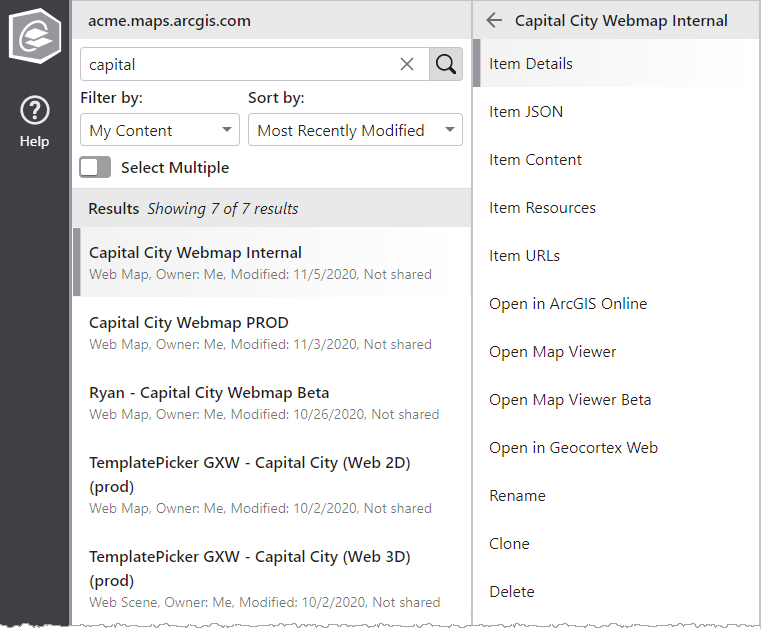Open Item Content menu entry
This screenshot has height=629, width=761.
(x=616, y=160)
